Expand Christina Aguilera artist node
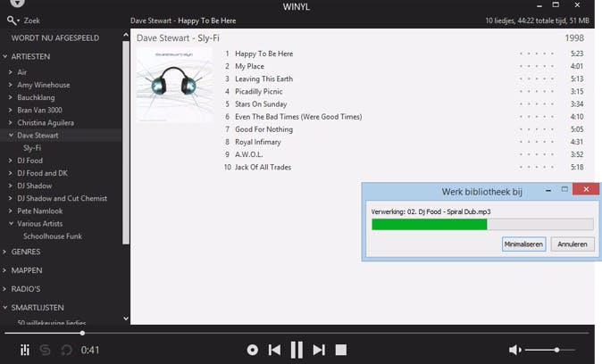This screenshot has height=364, width=602. pyautogui.click(x=11, y=123)
